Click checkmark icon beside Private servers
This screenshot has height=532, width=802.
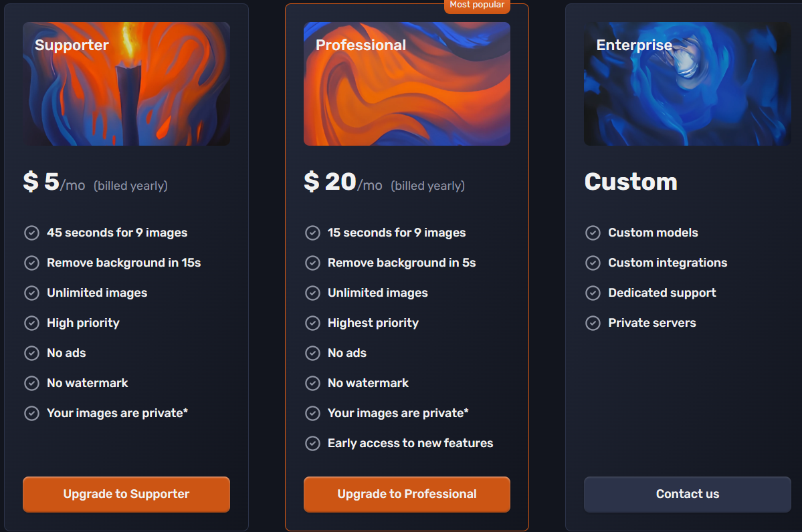point(593,323)
